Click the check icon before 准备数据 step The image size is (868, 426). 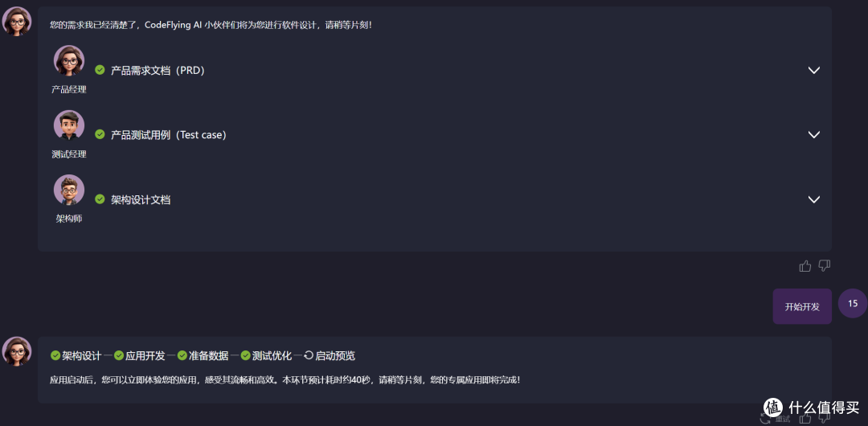[x=182, y=355]
